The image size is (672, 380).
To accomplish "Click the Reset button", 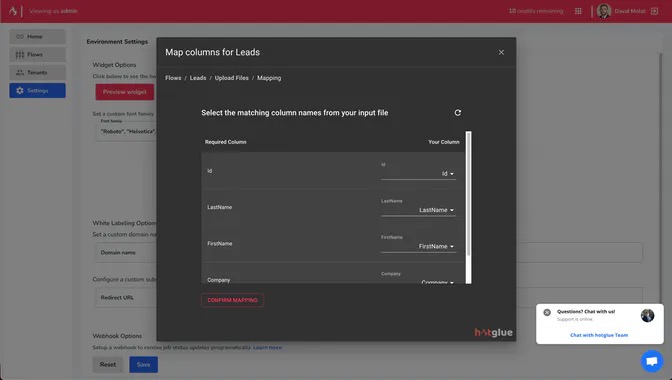I will click(x=108, y=365).
